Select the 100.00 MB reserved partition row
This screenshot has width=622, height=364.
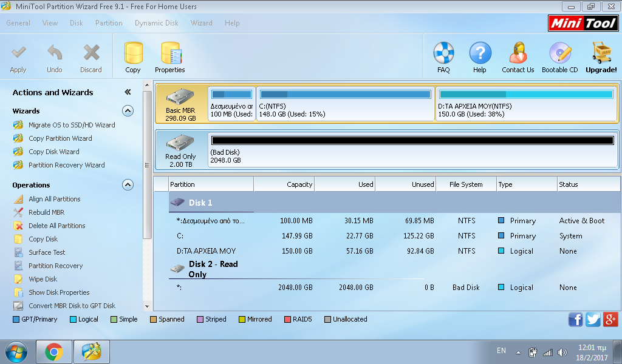[394, 221]
